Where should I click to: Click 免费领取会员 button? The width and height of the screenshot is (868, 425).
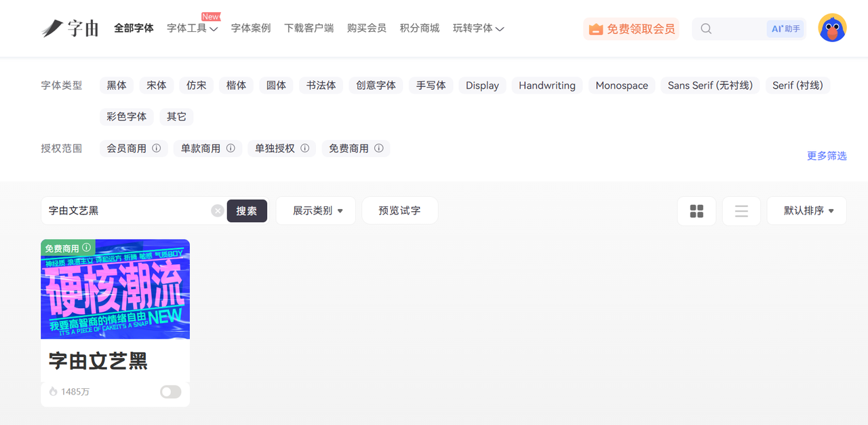click(x=631, y=29)
